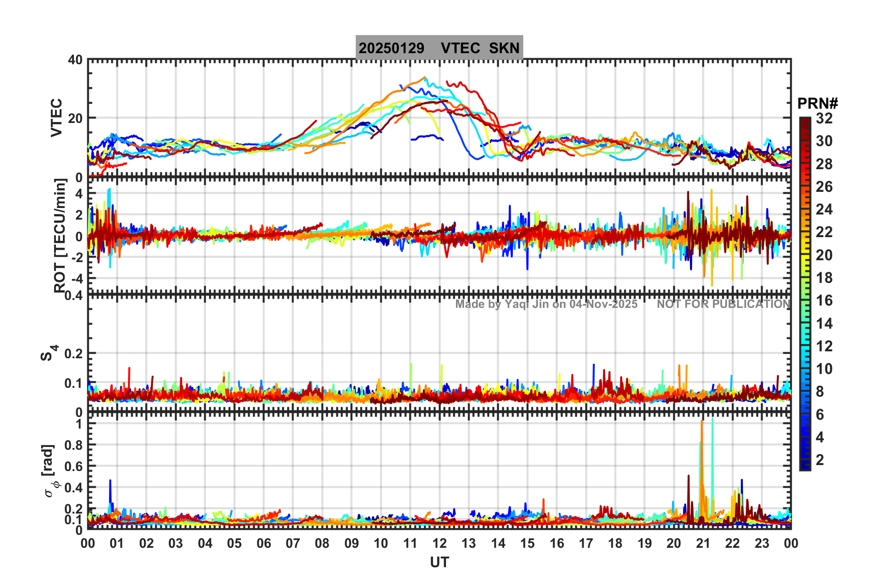The height and width of the screenshot is (588, 879).
Task: Click the "UT" x-axis label
Action: [x=439, y=562]
